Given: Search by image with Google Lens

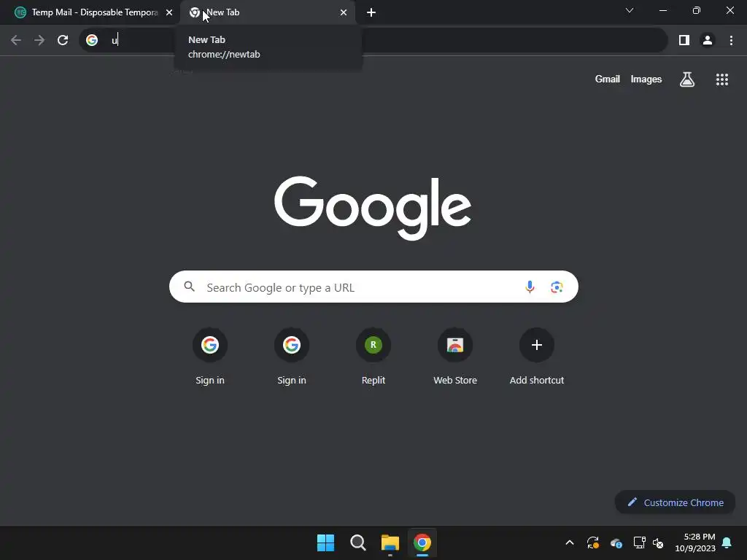Looking at the screenshot, I should click(x=557, y=287).
